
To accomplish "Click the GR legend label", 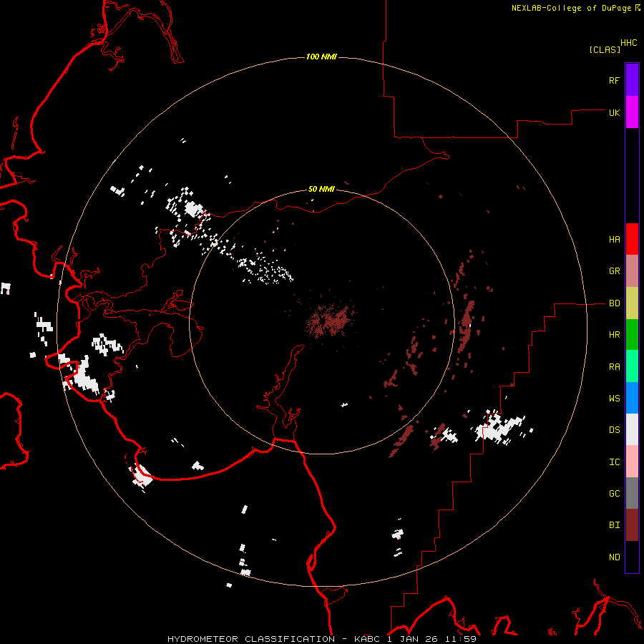I will point(614,271).
